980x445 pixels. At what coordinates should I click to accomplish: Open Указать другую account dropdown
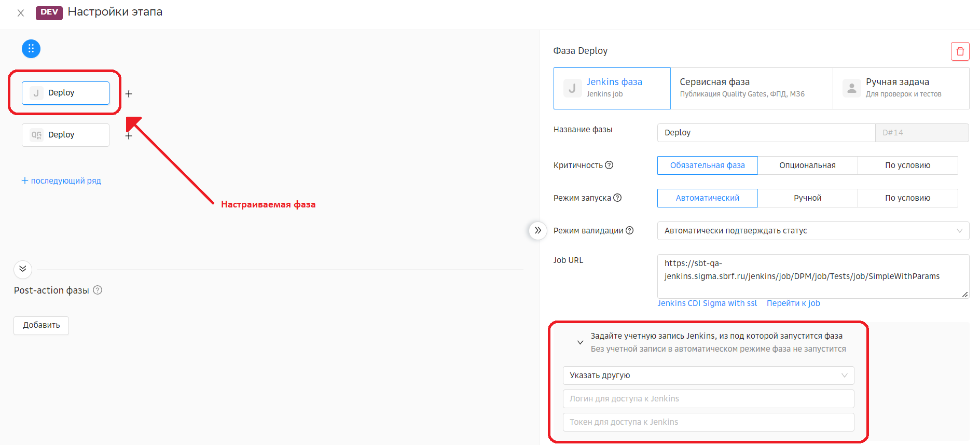[x=708, y=376]
